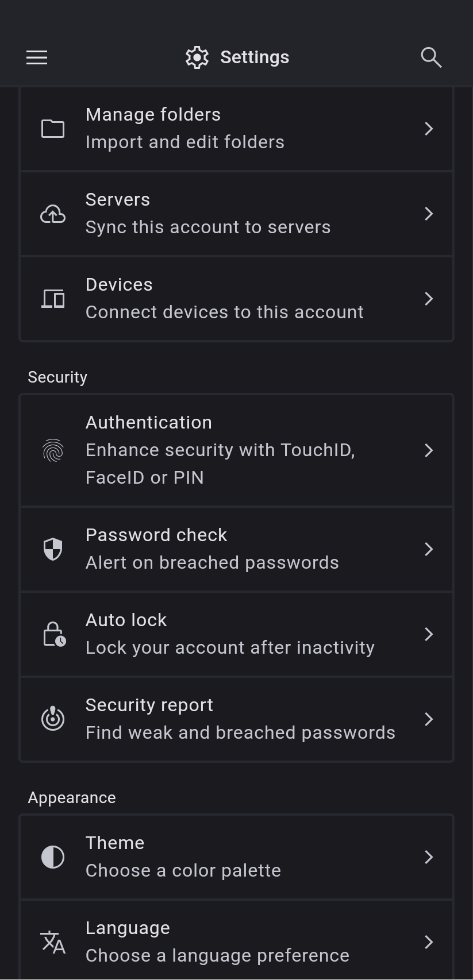Click the Security report radar icon
Image resolution: width=473 pixels, height=980 pixels.
[53, 719]
